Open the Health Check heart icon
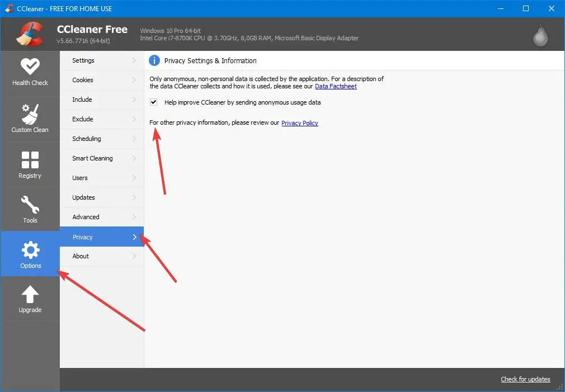This screenshot has width=565, height=392. [x=30, y=67]
